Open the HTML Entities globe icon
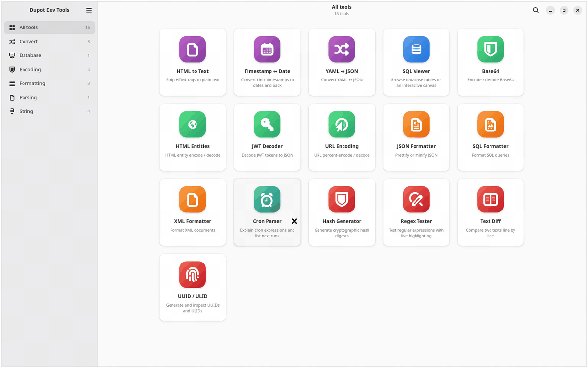Viewport: 588px width, 368px height. (193, 124)
